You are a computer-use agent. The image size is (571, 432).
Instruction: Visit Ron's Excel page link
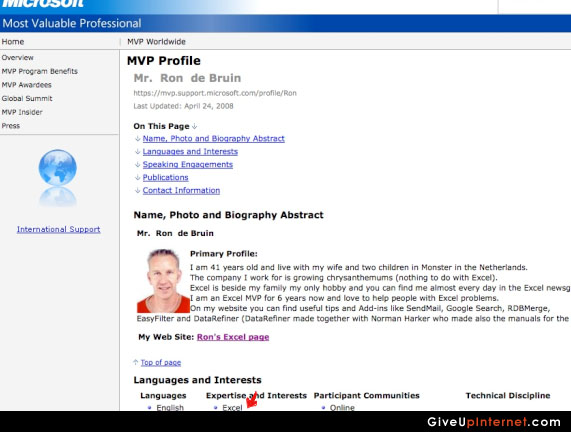tap(233, 337)
